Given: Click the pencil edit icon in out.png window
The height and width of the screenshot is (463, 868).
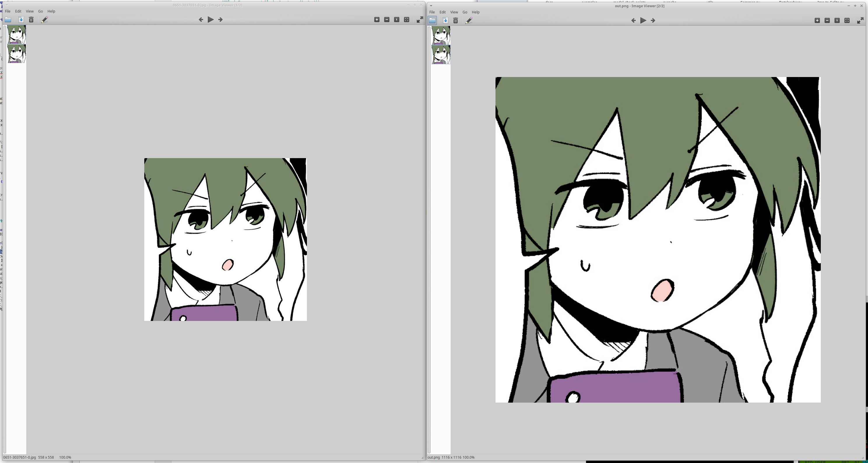Looking at the screenshot, I should coord(469,21).
